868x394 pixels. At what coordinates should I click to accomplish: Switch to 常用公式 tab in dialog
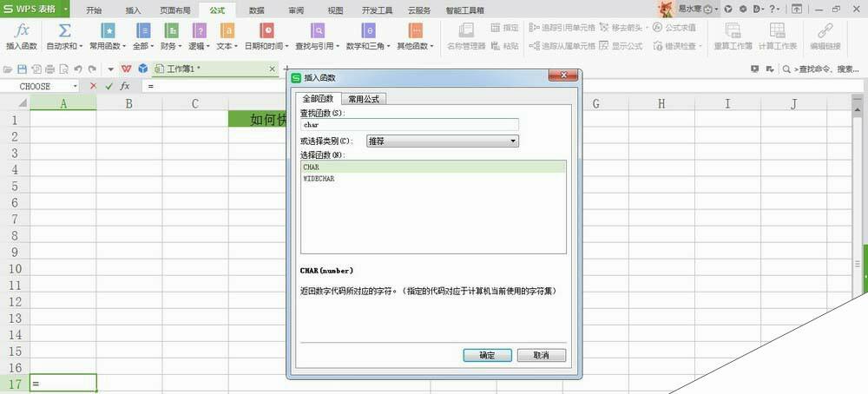[364, 99]
